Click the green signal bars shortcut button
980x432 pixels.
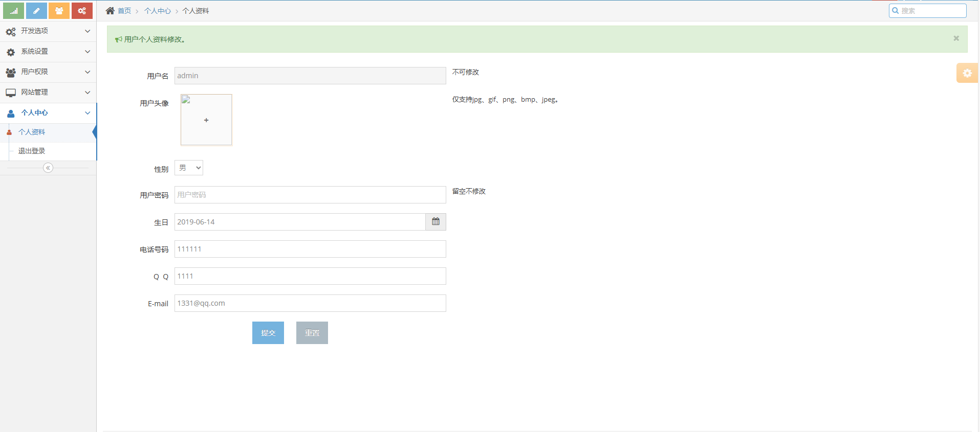(14, 11)
